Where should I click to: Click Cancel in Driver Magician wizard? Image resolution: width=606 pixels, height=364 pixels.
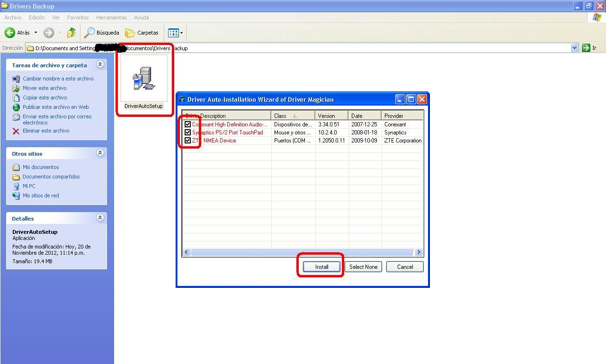tap(405, 267)
